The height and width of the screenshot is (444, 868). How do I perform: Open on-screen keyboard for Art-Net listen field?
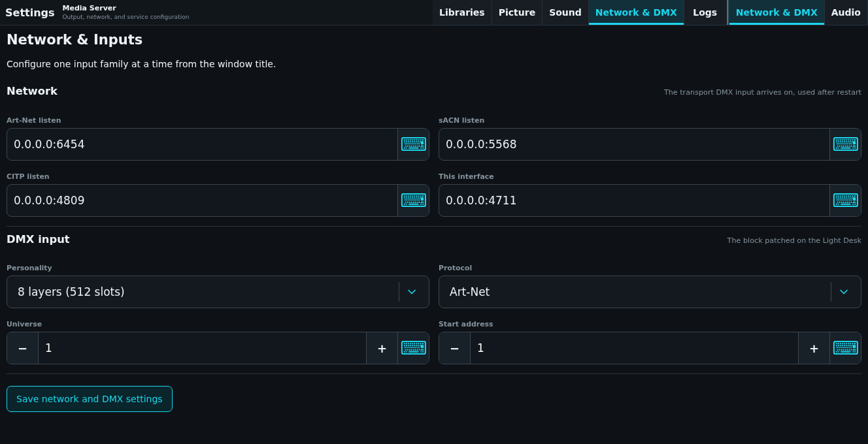tap(413, 144)
